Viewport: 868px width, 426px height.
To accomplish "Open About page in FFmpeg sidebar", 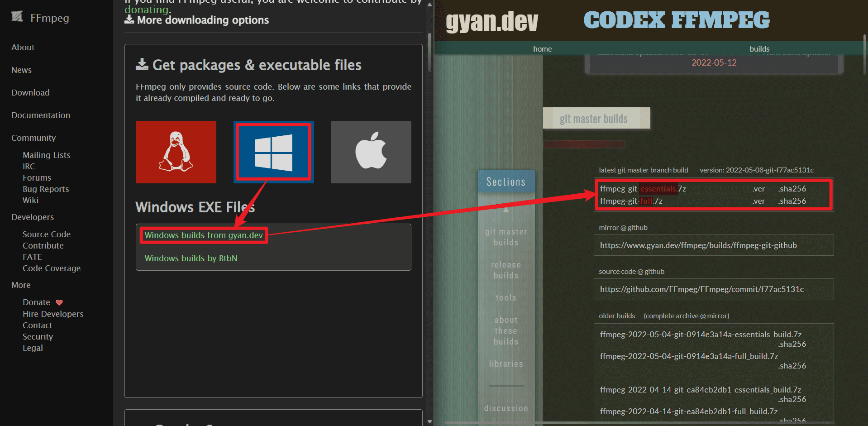I will point(23,48).
